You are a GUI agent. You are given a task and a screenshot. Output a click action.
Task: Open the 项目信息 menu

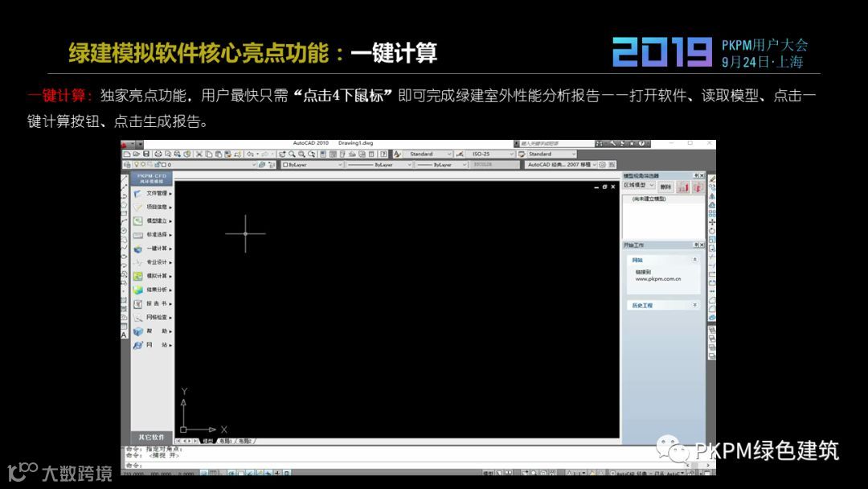tap(152, 208)
